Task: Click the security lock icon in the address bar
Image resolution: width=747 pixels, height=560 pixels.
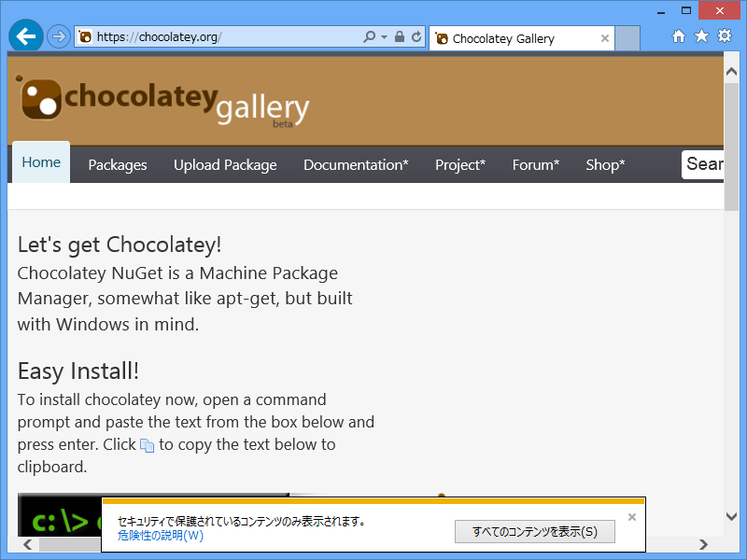Action: 398,37
